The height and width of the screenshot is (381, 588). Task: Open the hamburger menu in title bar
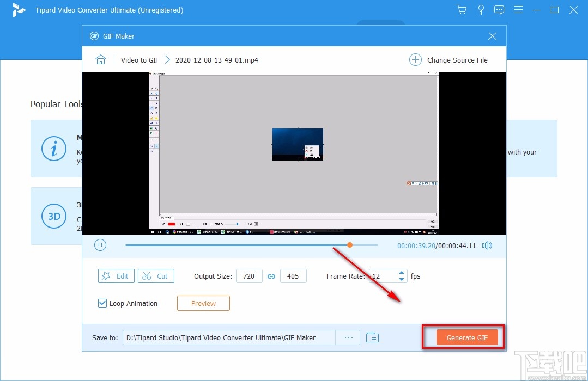pyautogui.click(x=518, y=10)
